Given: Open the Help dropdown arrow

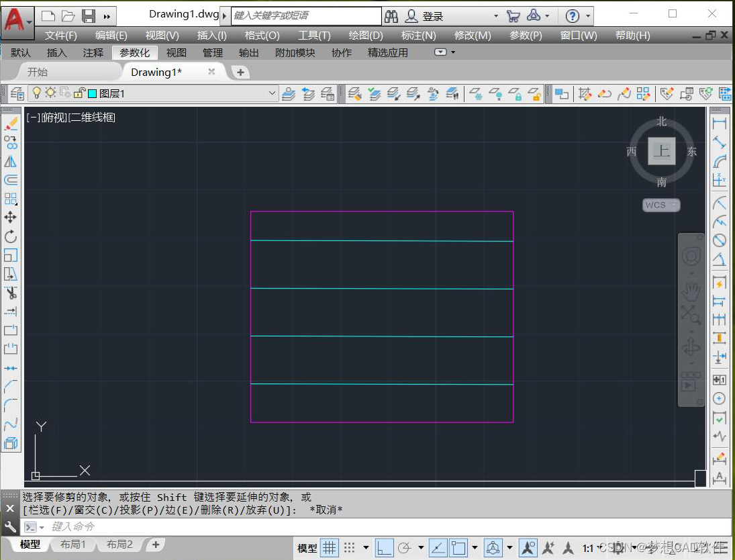Looking at the screenshot, I should pyautogui.click(x=588, y=16).
